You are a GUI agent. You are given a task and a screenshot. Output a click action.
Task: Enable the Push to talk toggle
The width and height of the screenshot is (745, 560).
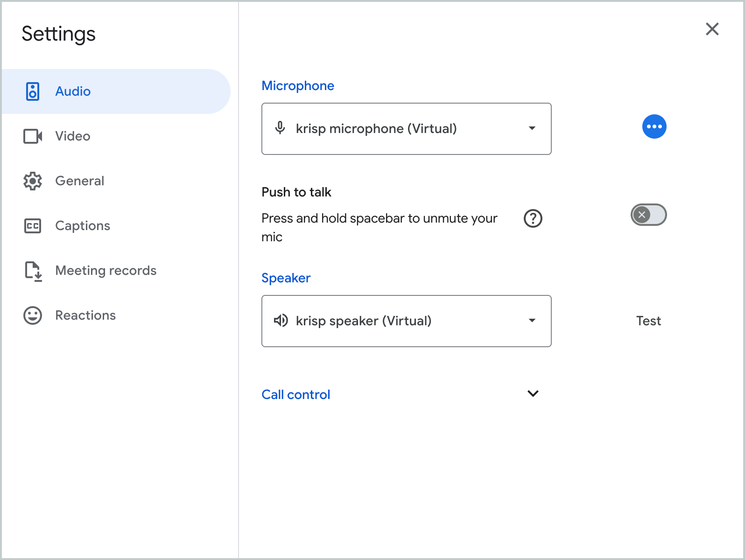click(649, 215)
